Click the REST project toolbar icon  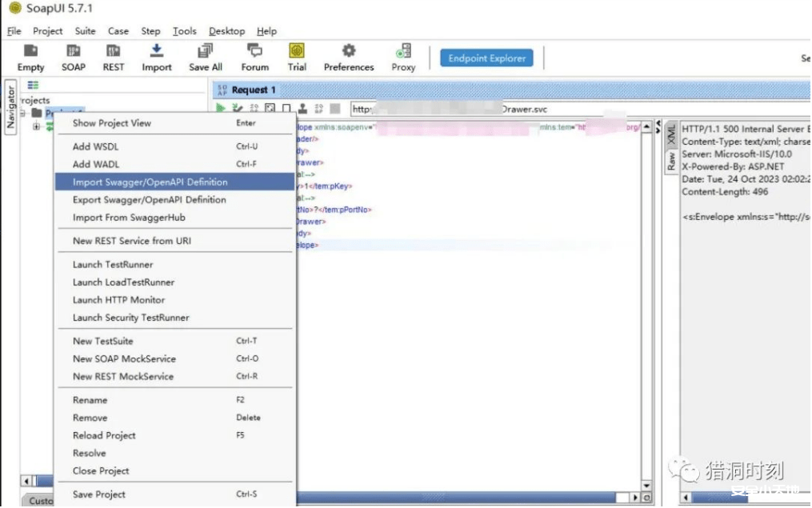click(x=114, y=52)
